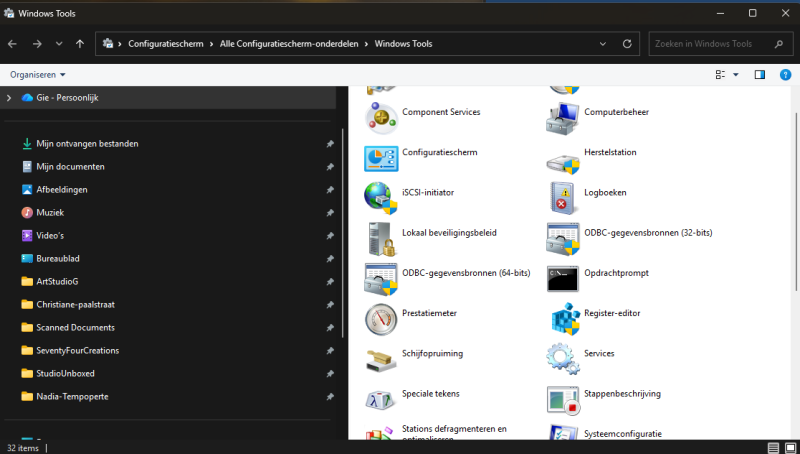Viewport: 800px width, 454px height.
Task: Open the Stappenbeschrijving icon
Action: click(x=563, y=400)
